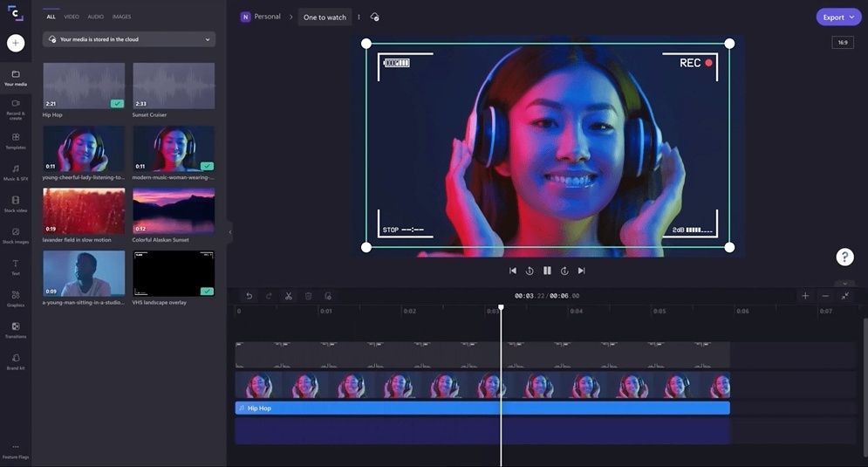Switch to the AUDIO media tab

[x=95, y=17]
